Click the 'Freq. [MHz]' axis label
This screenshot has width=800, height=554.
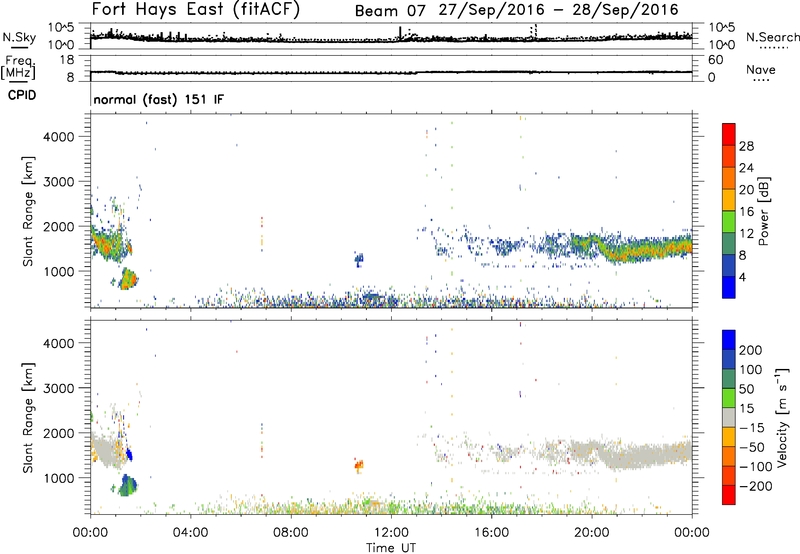[18, 67]
